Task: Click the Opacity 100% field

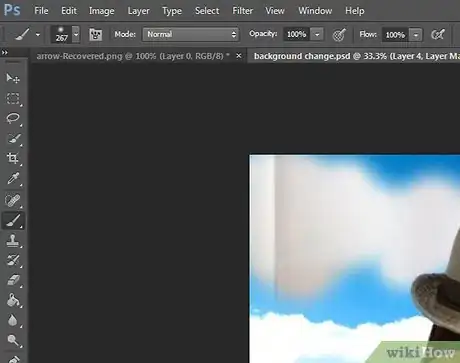Action: 296,34
